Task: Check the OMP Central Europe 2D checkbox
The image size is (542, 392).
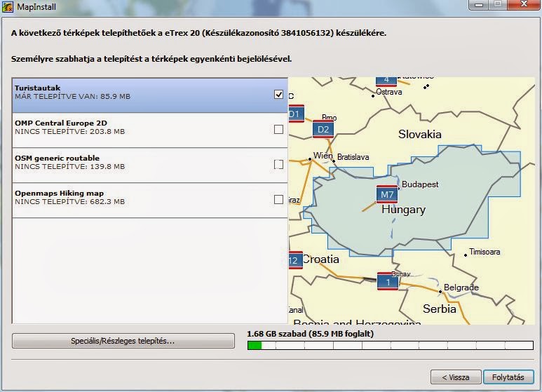Action: tap(278, 129)
